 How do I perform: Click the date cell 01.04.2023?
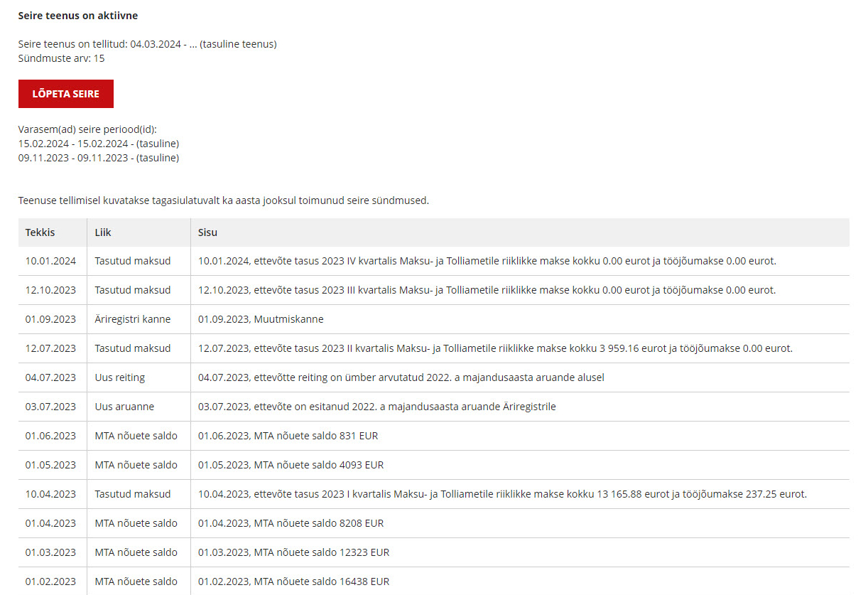[50, 523]
